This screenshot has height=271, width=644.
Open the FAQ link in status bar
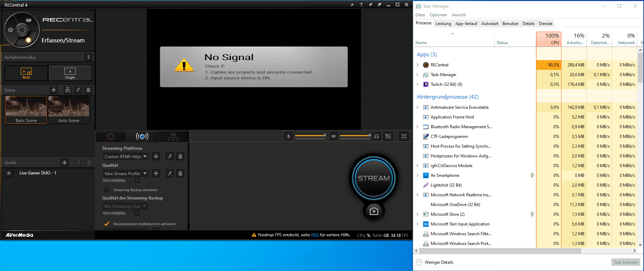click(x=315, y=235)
